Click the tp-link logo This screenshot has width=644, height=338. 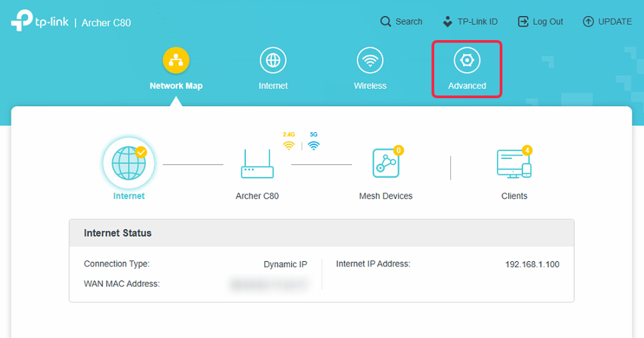point(40,21)
